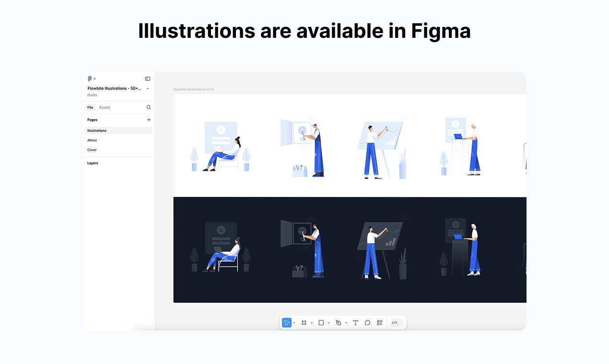The width and height of the screenshot is (609, 364).
Task: Toggle Dev Mode switch
Action: [397, 323]
